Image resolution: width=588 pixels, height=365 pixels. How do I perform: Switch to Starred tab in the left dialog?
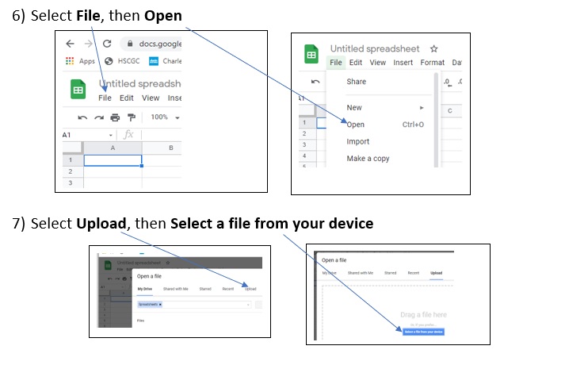click(205, 289)
